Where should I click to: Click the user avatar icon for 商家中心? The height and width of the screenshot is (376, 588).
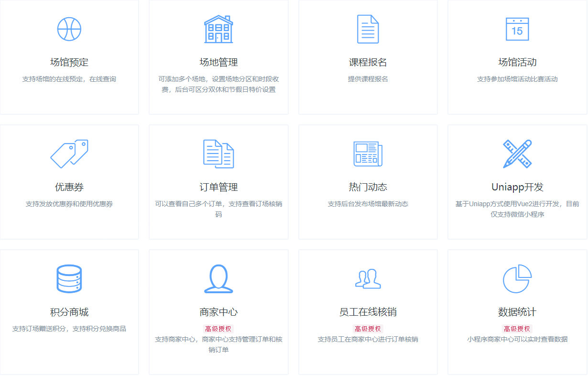pos(218,279)
